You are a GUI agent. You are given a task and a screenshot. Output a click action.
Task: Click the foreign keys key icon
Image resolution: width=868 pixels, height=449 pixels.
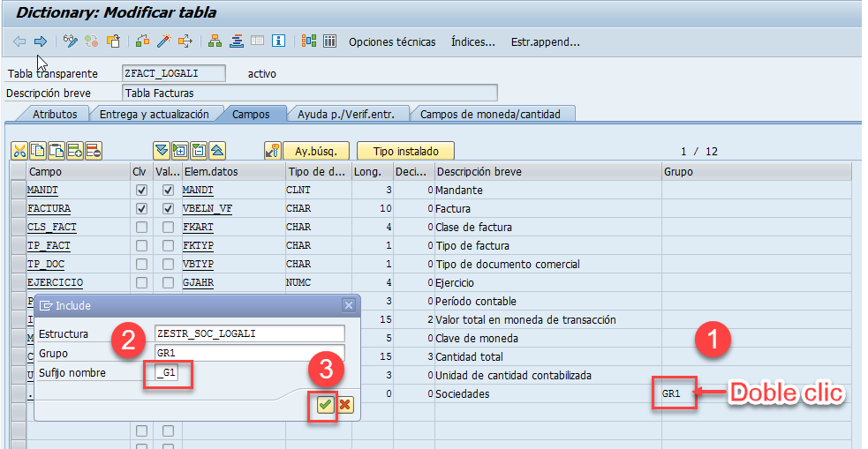pos(272,151)
